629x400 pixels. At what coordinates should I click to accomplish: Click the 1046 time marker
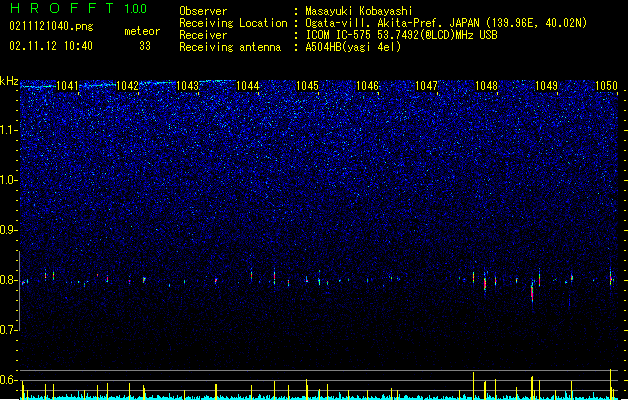[x=367, y=86]
